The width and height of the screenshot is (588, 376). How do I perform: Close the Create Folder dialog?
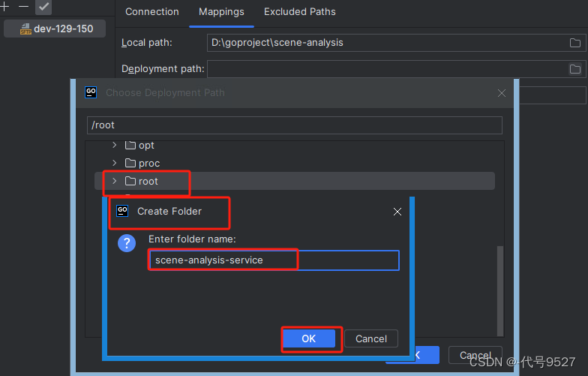pos(397,212)
